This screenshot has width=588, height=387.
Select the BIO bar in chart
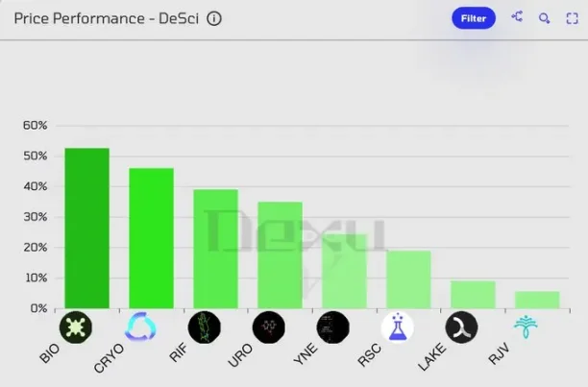pos(86,229)
